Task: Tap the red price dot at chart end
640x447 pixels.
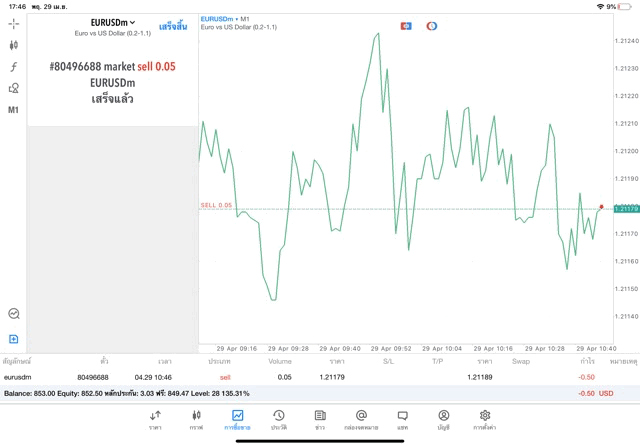Action: pyautogui.click(x=601, y=207)
